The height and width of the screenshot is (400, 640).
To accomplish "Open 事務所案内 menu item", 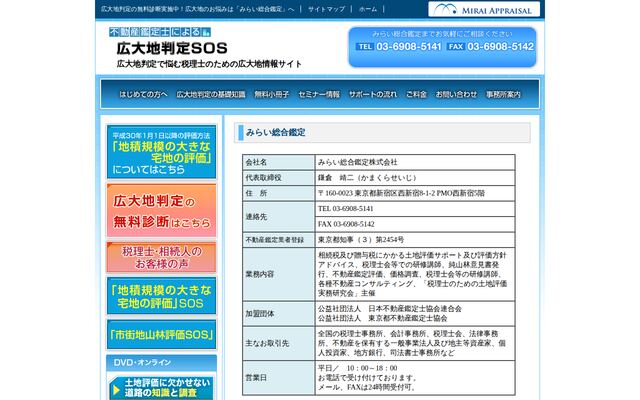I will pos(503,94).
